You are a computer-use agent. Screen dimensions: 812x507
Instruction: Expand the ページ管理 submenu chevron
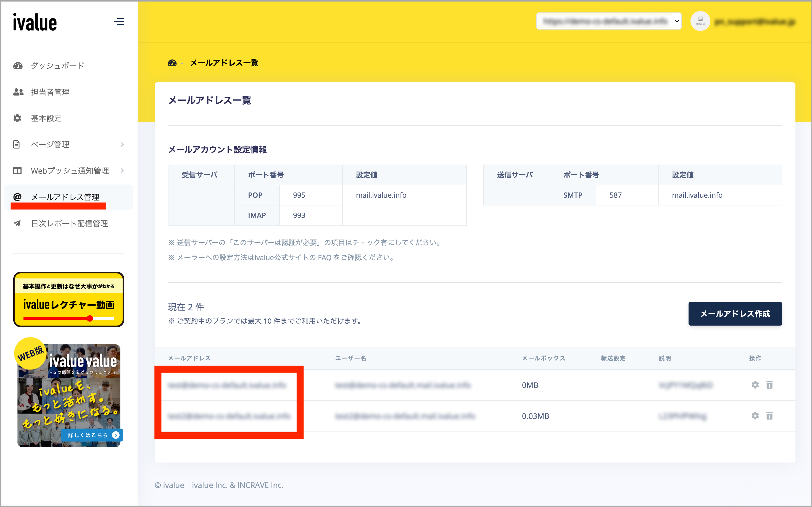point(123,144)
